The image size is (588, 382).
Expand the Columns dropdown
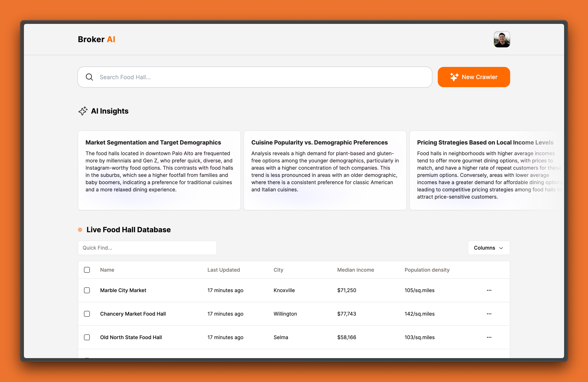click(x=488, y=248)
